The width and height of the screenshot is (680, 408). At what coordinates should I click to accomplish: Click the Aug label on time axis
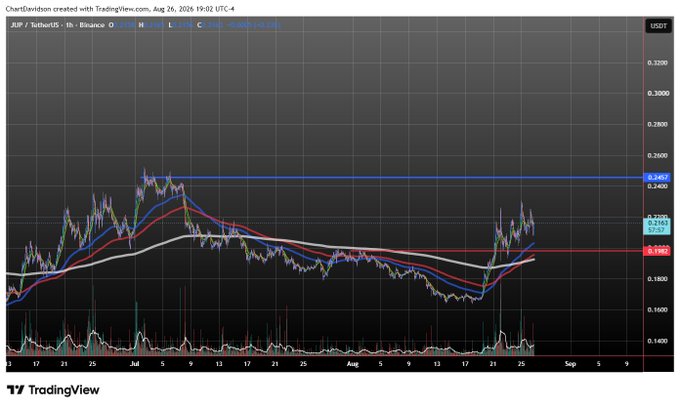tap(353, 364)
